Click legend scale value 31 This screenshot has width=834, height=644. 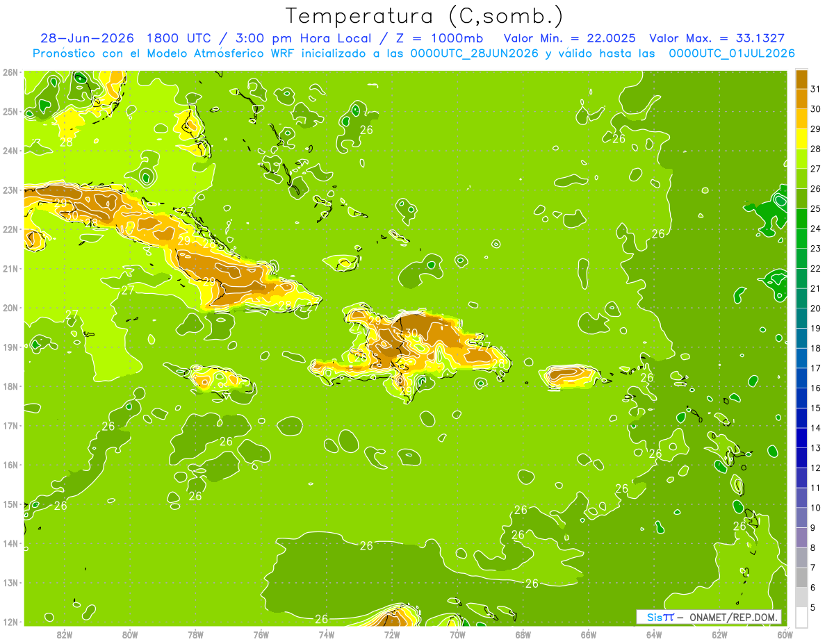[816, 89]
